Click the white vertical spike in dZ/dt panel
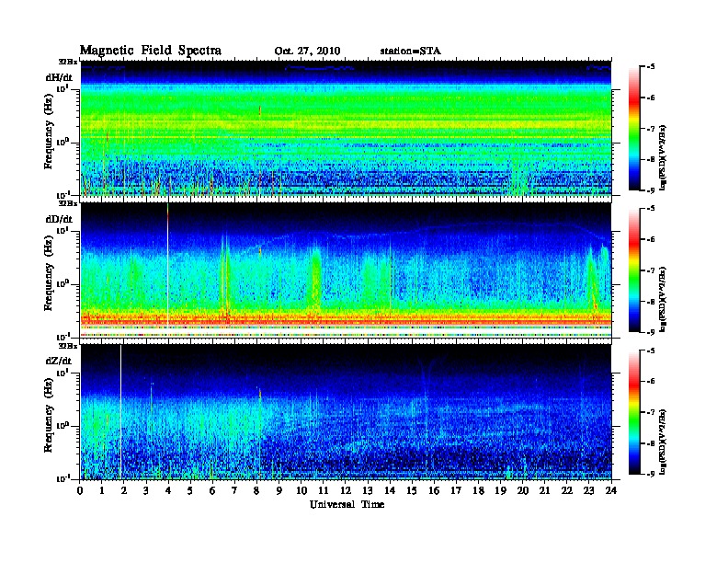Image resolution: width=728 pixels, height=563 pixels. pyautogui.click(x=120, y=412)
